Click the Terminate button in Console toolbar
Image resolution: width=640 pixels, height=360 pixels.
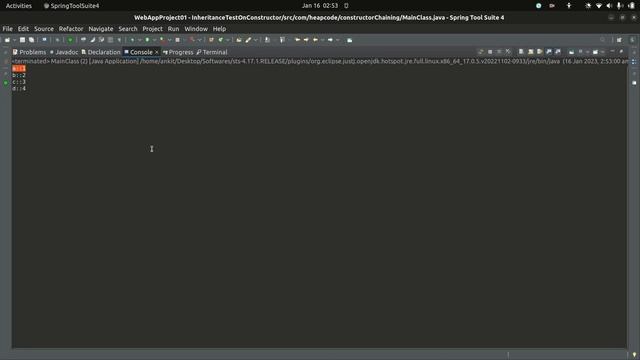point(490,52)
